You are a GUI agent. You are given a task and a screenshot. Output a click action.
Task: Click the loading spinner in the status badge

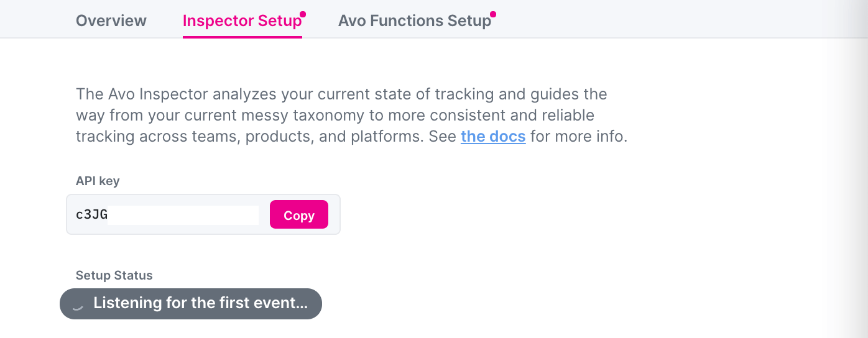click(78, 304)
